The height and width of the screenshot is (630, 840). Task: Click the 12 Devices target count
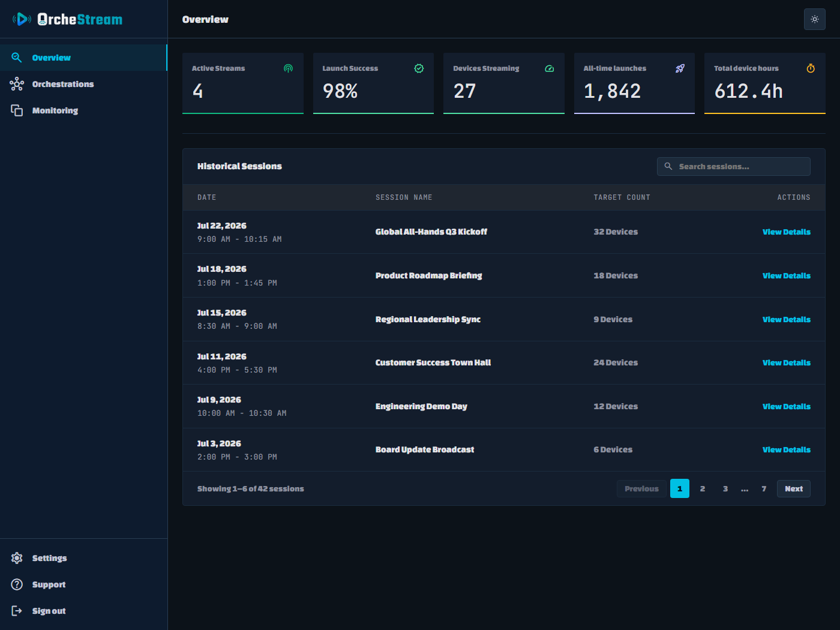[616, 407]
